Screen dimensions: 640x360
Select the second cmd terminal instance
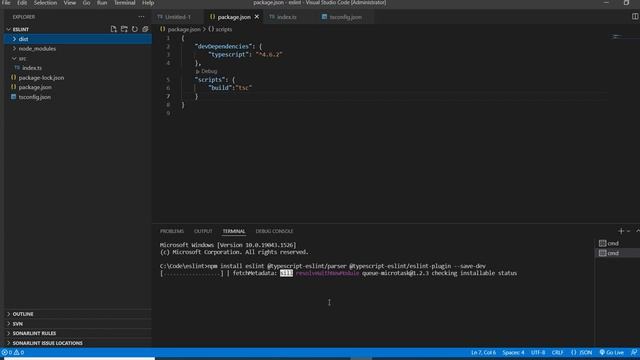point(617,253)
